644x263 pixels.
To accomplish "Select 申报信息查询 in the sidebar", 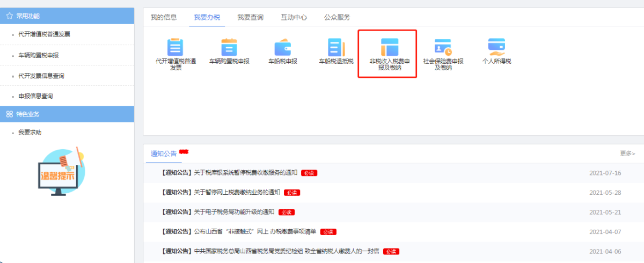I will tap(35, 96).
